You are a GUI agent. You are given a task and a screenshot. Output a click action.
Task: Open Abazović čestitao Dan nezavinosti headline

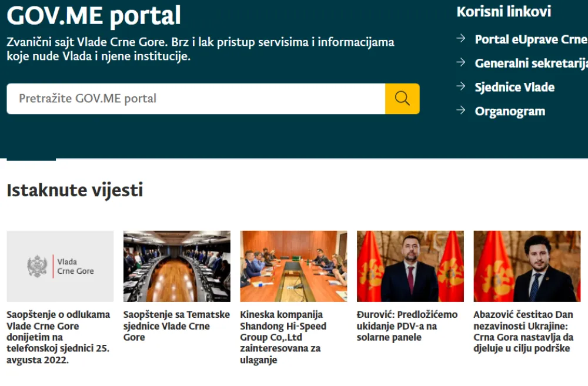coord(523,331)
